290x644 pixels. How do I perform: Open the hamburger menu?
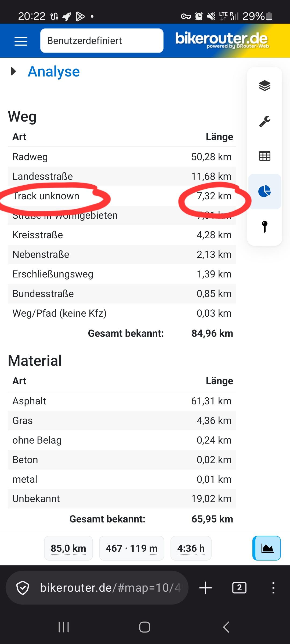pos(21,41)
